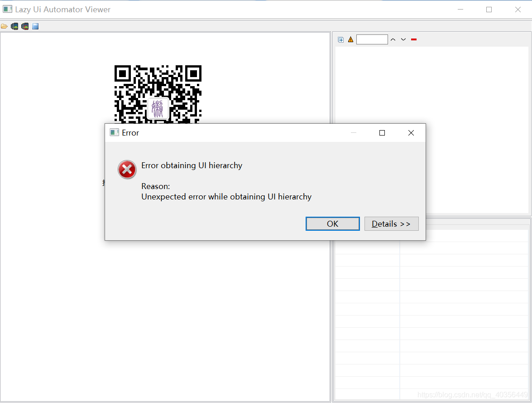This screenshot has width=532, height=403.
Task: Click Device Screenshot icon with red C
Action: (25, 26)
